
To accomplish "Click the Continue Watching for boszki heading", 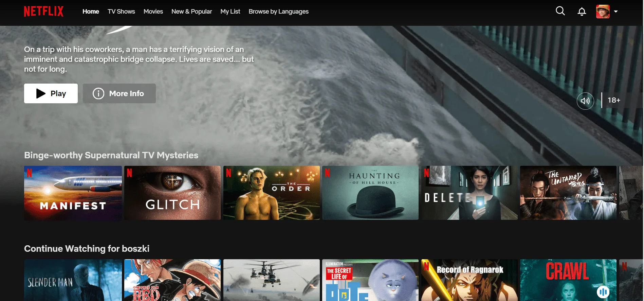I will (87, 249).
